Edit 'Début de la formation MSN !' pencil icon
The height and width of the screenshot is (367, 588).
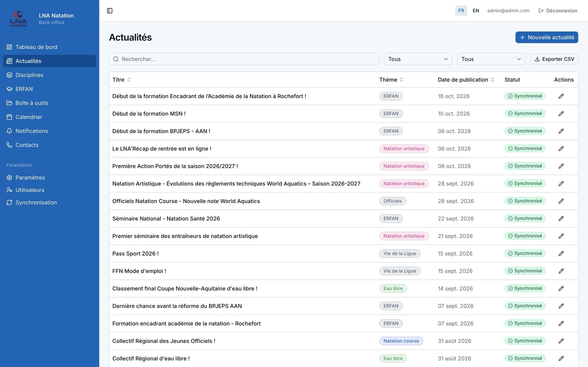(x=561, y=114)
